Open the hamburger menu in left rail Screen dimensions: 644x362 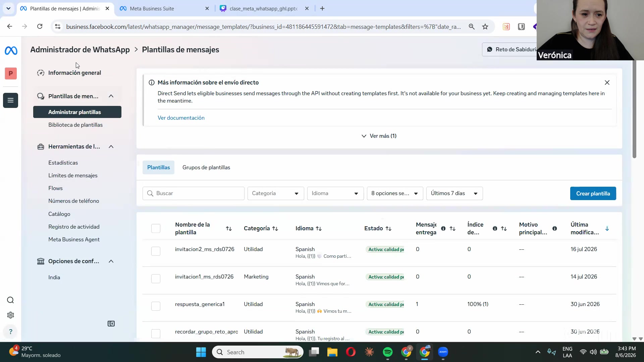coord(10,100)
